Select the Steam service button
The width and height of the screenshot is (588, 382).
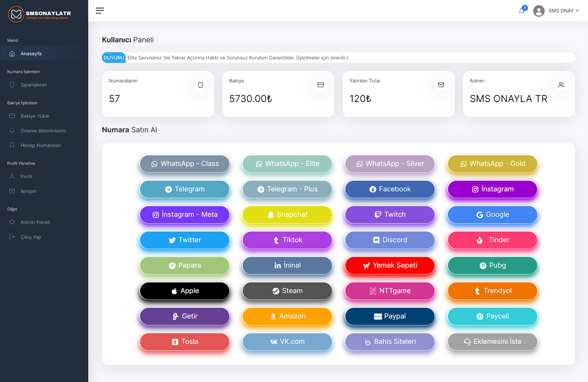tap(287, 291)
